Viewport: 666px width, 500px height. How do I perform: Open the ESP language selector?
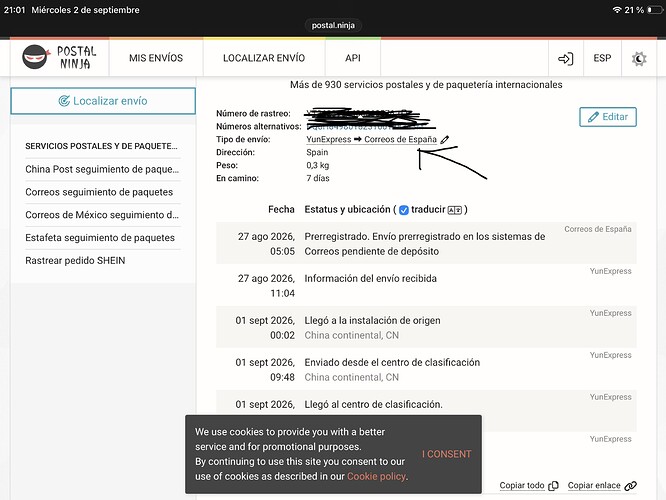602,58
